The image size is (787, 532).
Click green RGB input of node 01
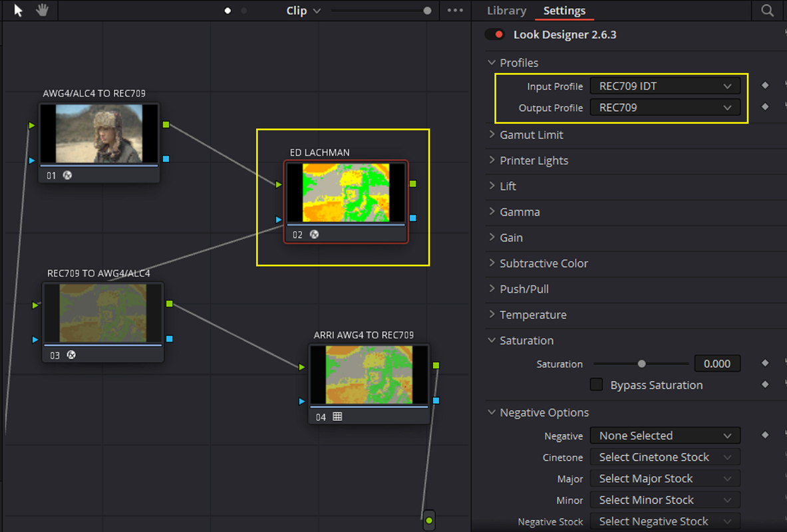[32, 125]
